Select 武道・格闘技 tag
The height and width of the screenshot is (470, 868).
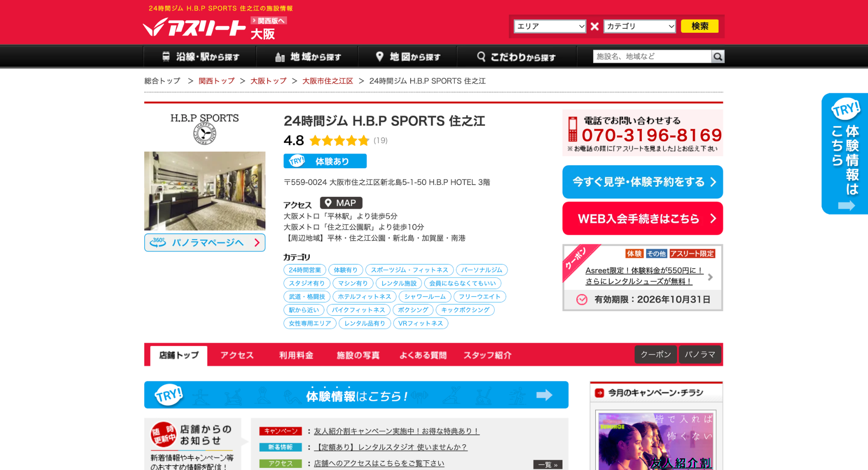[307, 297]
